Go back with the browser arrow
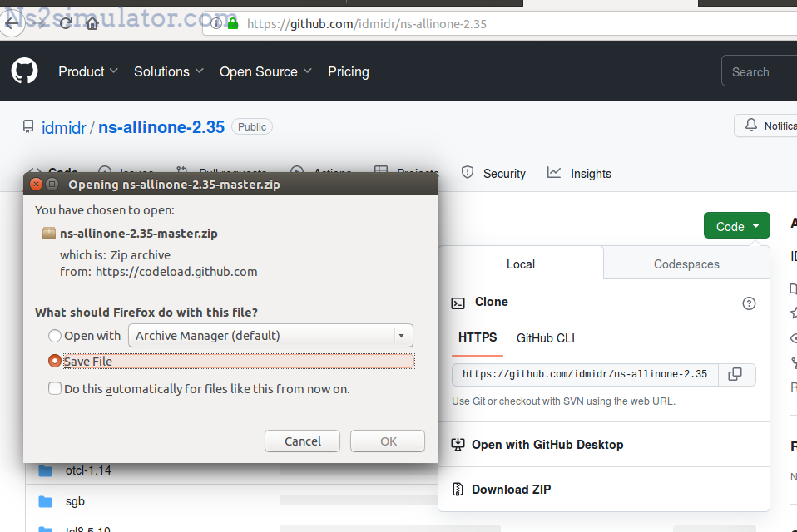The height and width of the screenshot is (532, 797). tap(11, 23)
